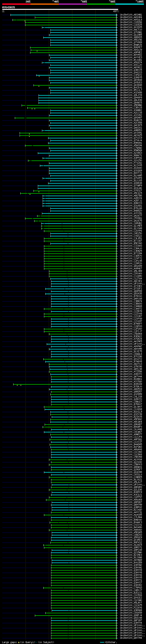The image size is (146, 644).
Task: Select the UniRef100_C6QQL6 label
Action: pyautogui.click(x=131, y=354)
